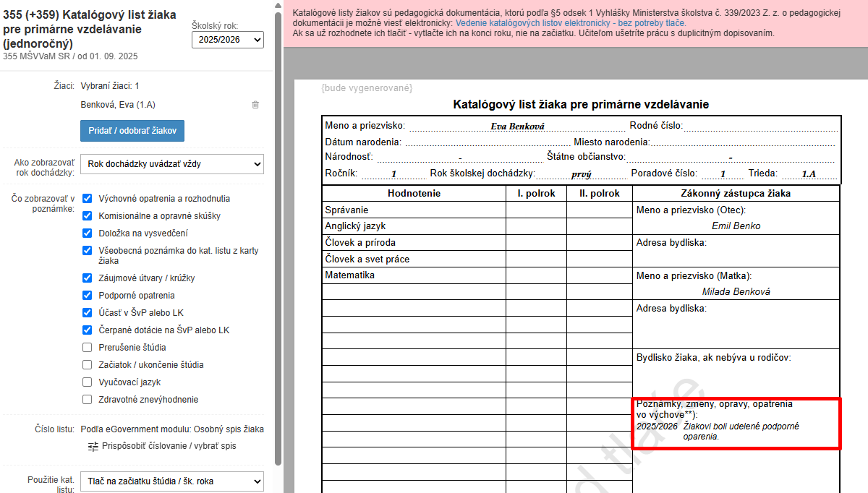
Task: Click Pridať / odobrať žiakov button
Action: [x=132, y=131]
